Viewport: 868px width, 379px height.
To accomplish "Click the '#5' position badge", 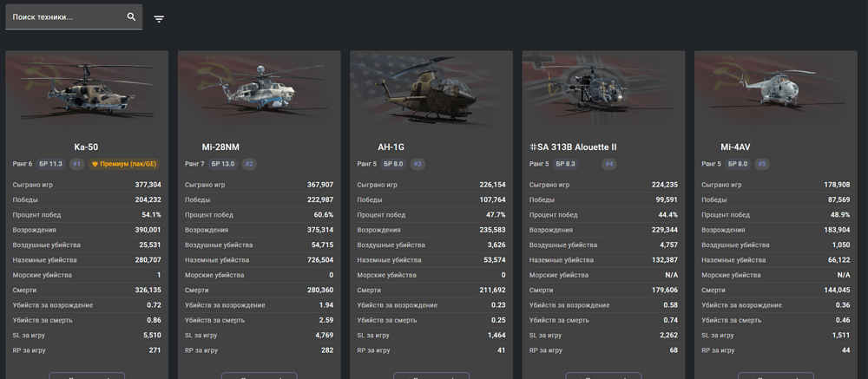I will (762, 164).
